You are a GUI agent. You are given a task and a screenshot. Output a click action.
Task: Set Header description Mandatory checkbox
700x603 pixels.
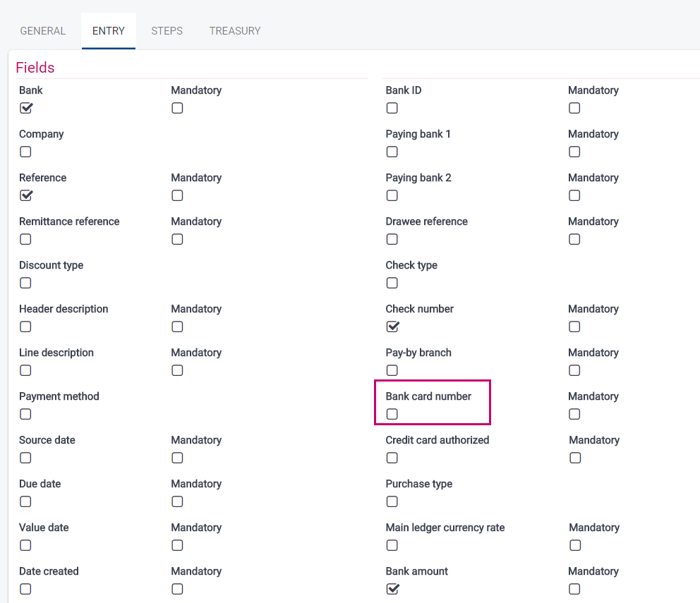(177, 327)
